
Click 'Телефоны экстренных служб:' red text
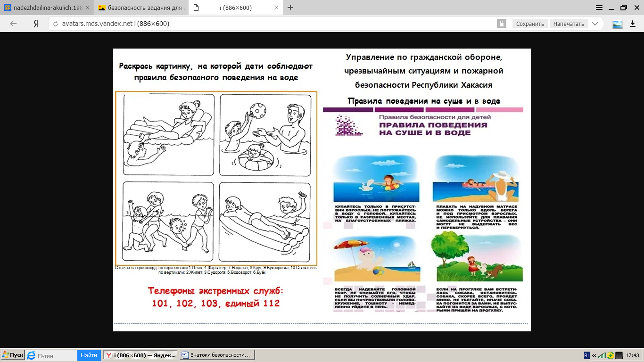pos(216,291)
